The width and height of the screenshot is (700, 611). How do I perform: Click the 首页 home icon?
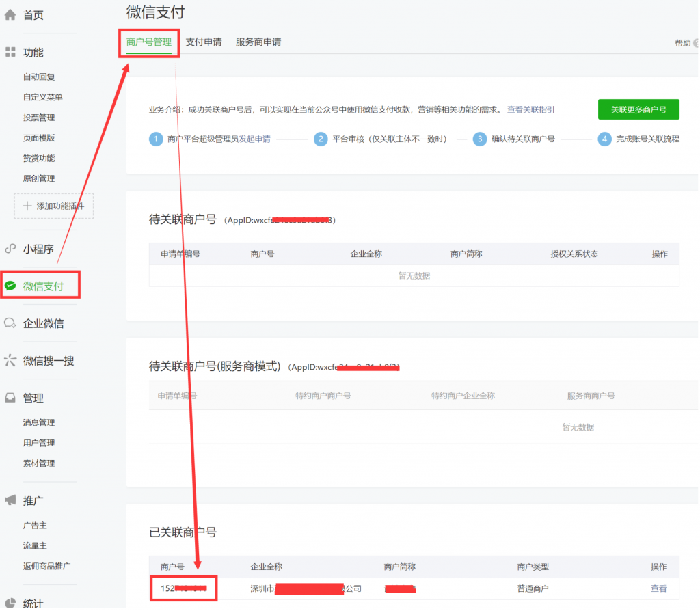pos(10,15)
